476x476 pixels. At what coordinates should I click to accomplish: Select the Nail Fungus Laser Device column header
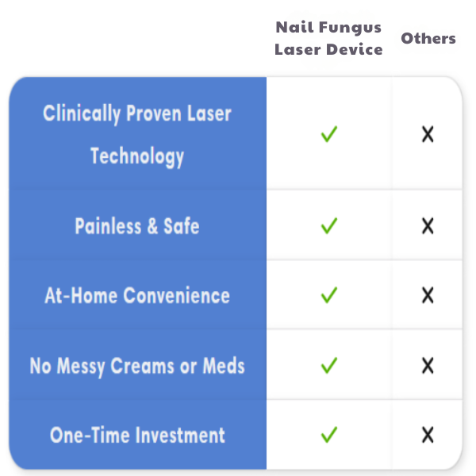click(x=328, y=38)
